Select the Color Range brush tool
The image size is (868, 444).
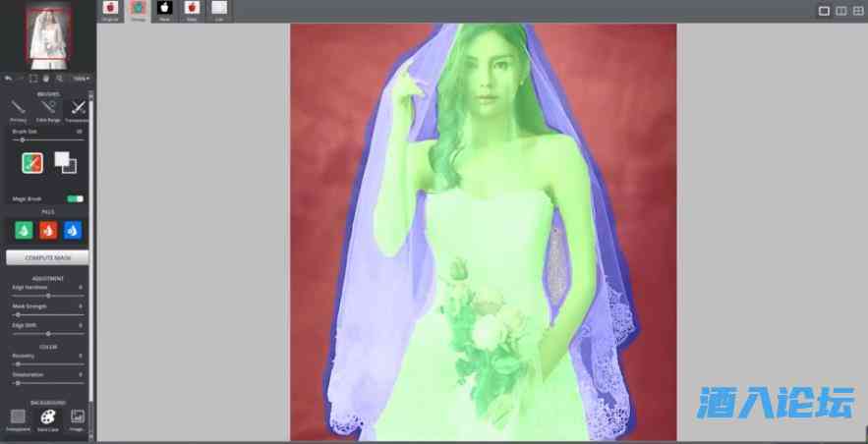point(48,108)
